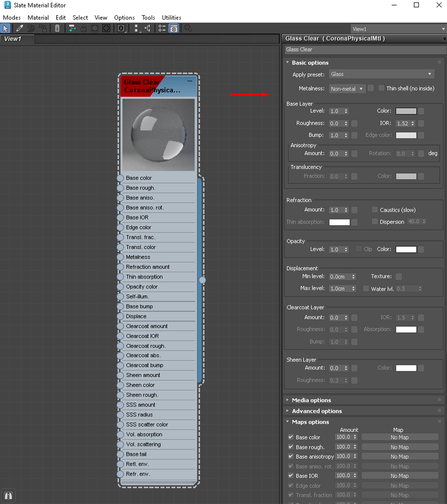The height and width of the screenshot is (504, 447).
Task: Open the Edit menu
Action: point(61,18)
